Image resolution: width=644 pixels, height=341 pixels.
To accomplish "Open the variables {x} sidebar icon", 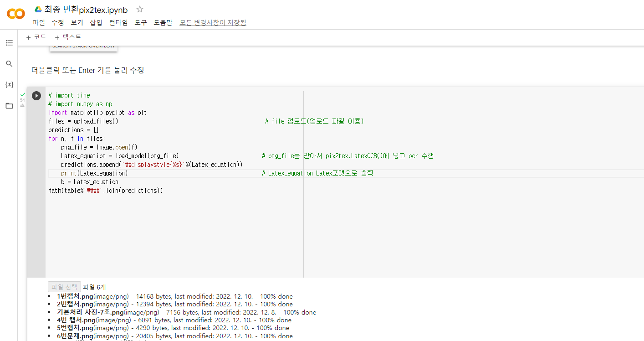I will coord(9,85).
